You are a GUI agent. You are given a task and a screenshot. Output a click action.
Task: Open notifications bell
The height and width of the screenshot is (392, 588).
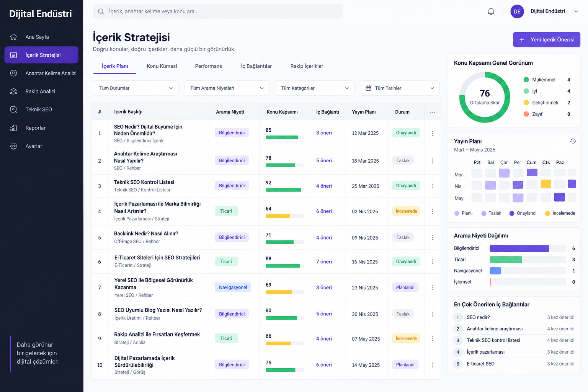[491, 11]
